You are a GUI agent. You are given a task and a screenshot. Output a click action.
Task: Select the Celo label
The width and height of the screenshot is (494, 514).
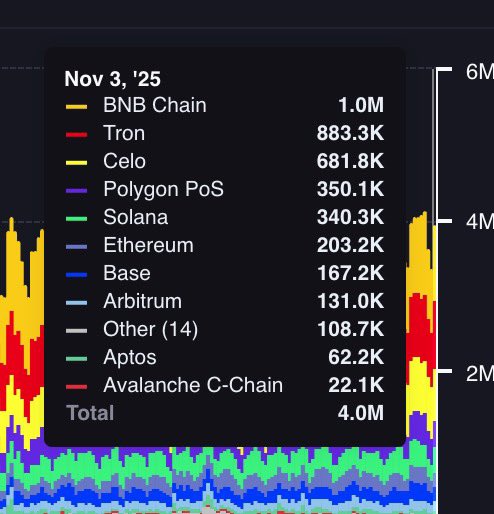125,161
